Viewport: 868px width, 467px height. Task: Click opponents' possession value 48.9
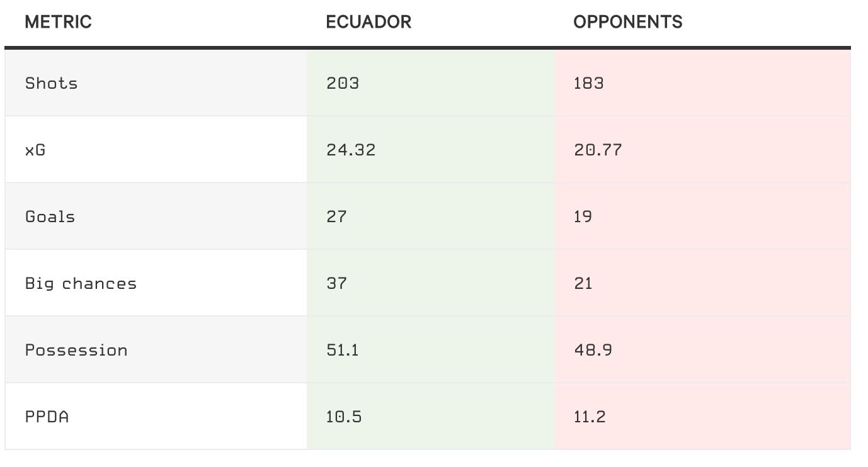[x=593, y=350]
